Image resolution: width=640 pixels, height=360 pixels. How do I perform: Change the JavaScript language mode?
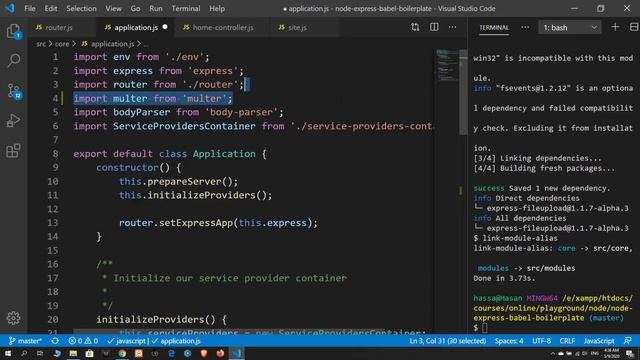click(599, 341)
